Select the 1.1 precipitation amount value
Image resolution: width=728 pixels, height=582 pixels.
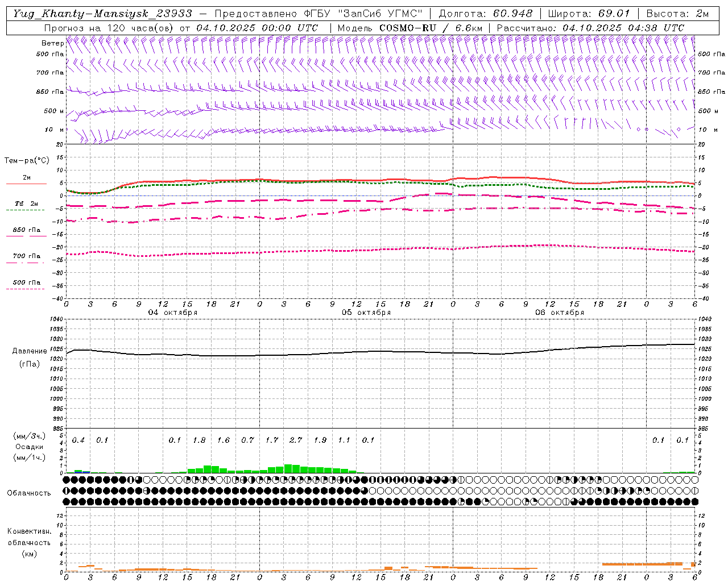pos(344,440)
